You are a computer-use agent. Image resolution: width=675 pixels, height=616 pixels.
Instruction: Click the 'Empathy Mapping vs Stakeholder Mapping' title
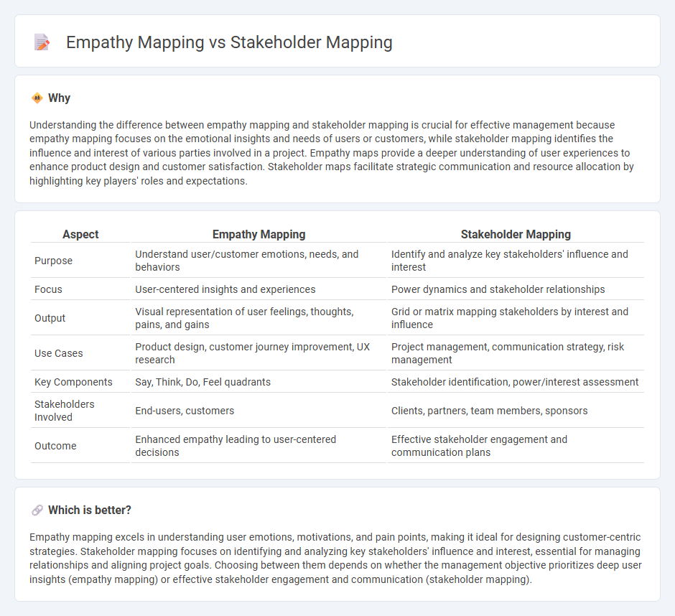229,42
